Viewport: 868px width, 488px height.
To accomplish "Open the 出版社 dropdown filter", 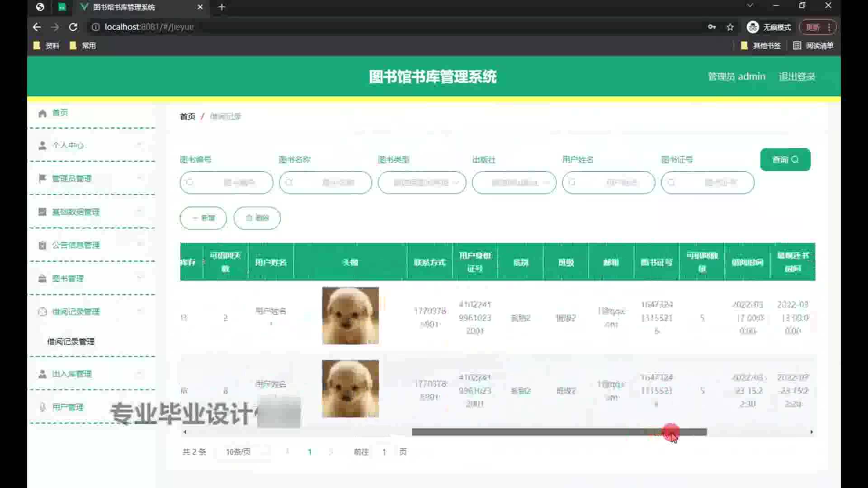I will pyautogui.click(x=514, y=183).
